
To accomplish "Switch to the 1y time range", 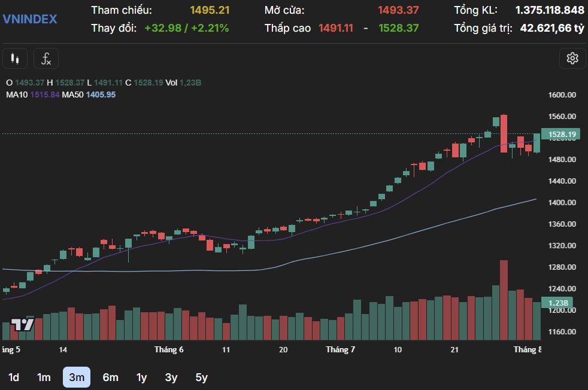I will (141, 377).
